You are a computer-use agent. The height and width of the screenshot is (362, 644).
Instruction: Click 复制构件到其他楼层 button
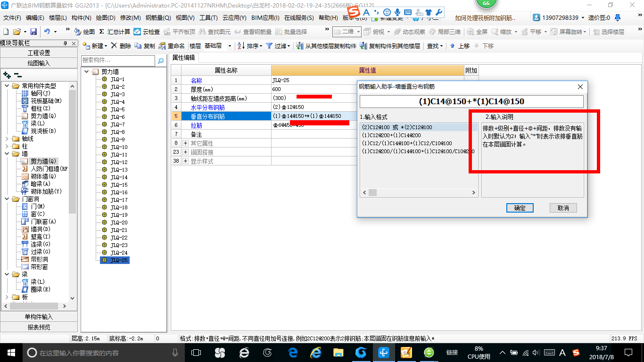(x=390, y=46)
